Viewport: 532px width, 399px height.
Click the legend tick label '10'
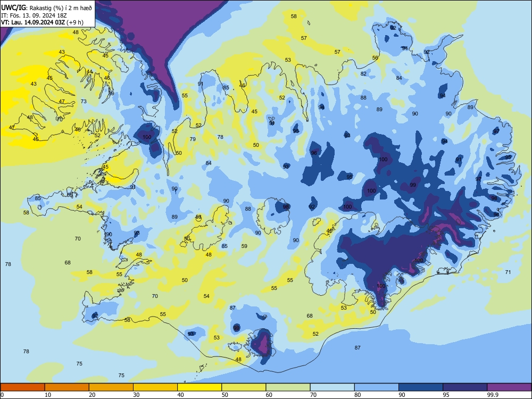point(48,395)
